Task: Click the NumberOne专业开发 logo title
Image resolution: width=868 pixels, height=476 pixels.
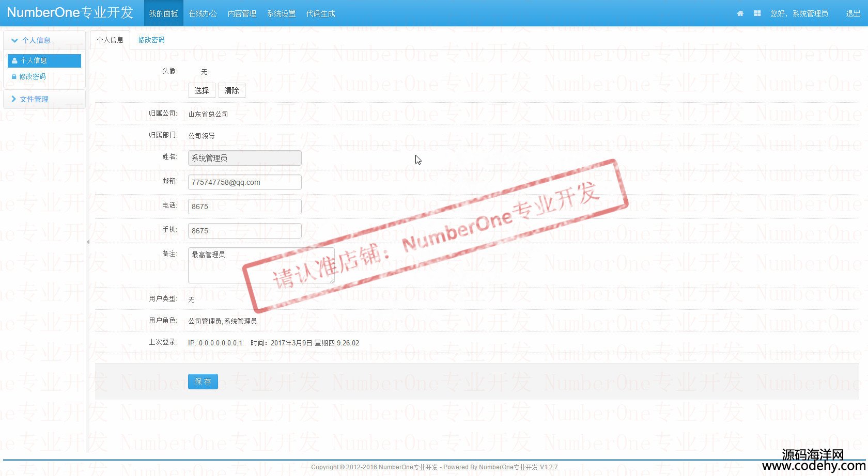Action: point(70,13)
